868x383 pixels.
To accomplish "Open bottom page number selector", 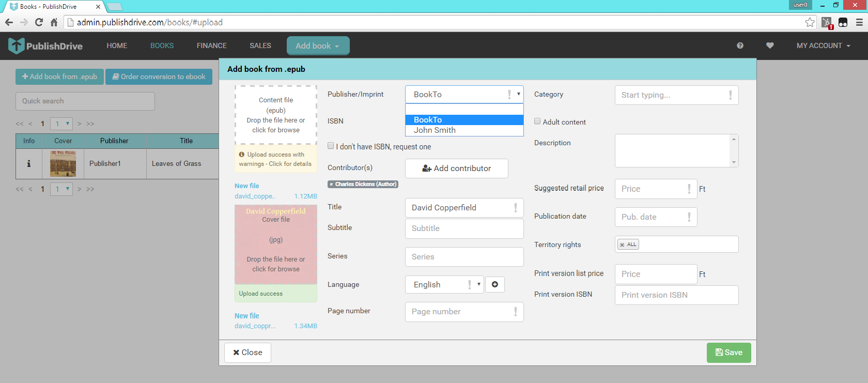I will point(61,189).
